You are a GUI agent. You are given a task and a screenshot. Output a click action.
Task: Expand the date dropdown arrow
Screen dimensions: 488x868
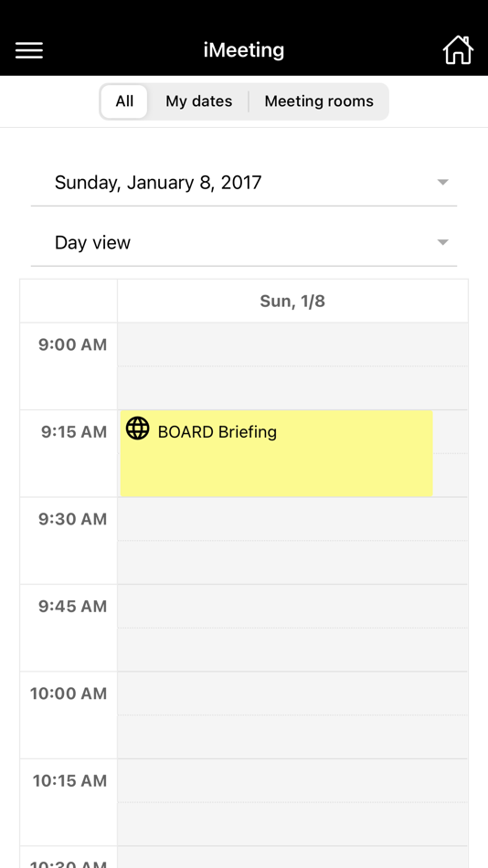coord(442,182)
